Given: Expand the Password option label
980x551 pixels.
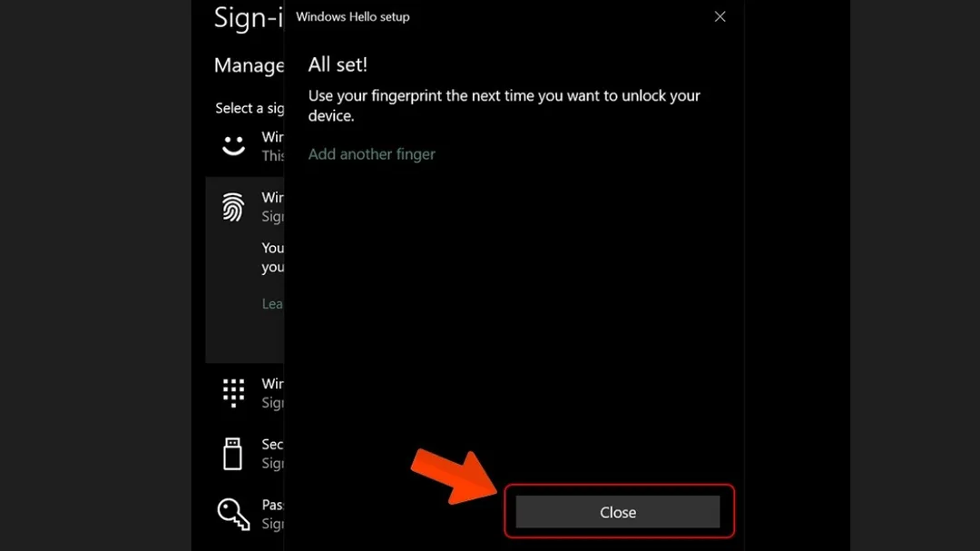Looking at the screenshot, I should click(272, 505).
